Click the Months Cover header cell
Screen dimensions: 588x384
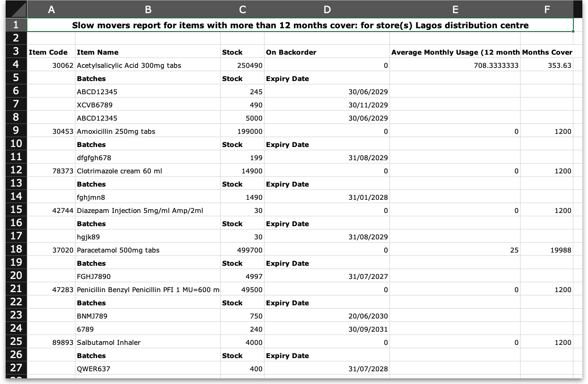(x=547, y=52)
